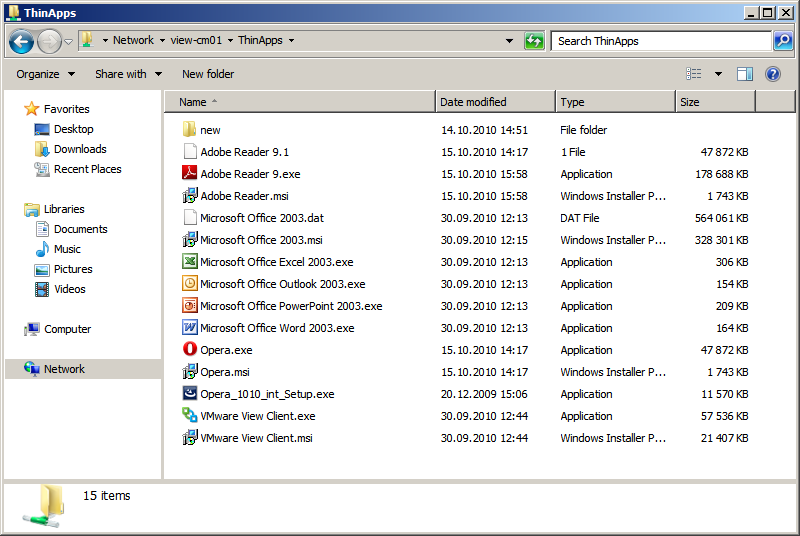
Task: Select the Outlook 2003.exe icon
Action: tap(189, 283)
